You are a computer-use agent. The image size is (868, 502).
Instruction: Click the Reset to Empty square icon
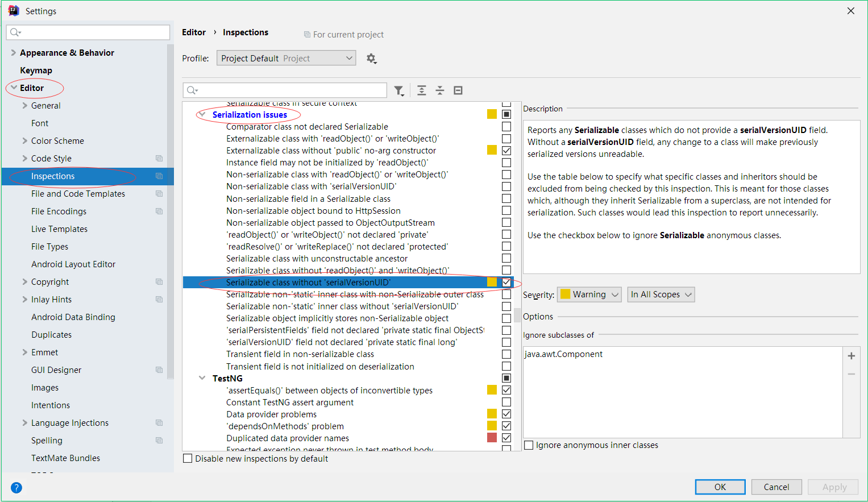[458, 90]
